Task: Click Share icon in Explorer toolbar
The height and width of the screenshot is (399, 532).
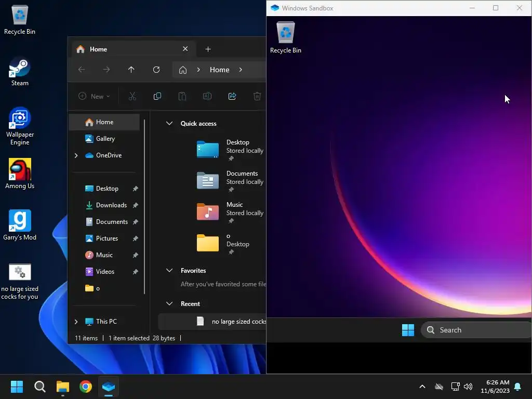Action: pos(232,96)
